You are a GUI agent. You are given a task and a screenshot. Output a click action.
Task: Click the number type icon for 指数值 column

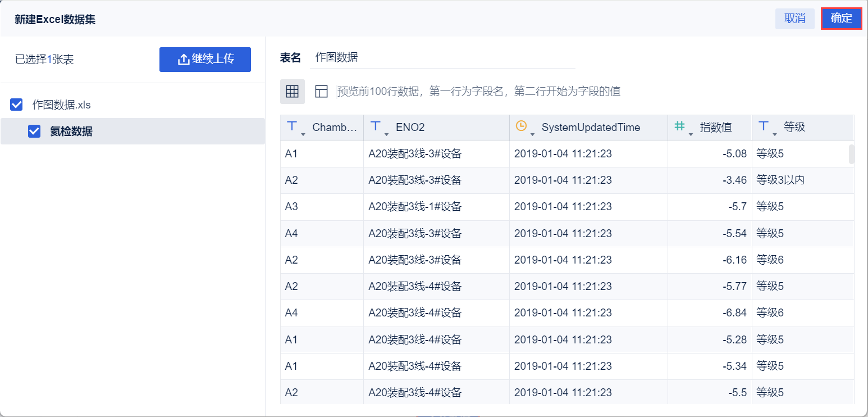[679, 126]
